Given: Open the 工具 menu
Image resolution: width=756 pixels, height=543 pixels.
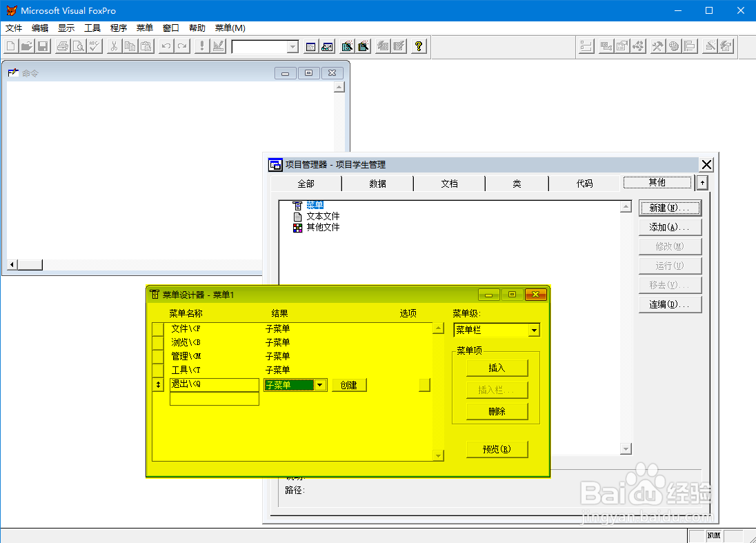Looking at the screenshot, I should (x=92, y=28).
